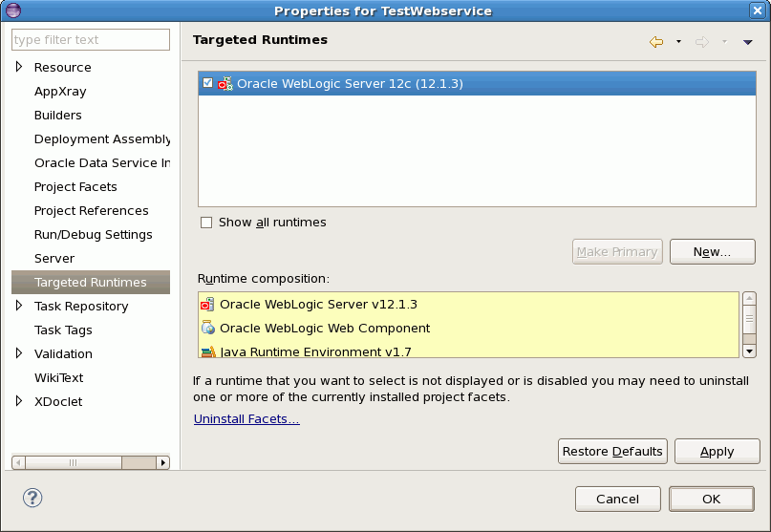Select Builders in the tree
Image resolution: width=771 pixels, height=532 pixels.
(x=58, y=115)
